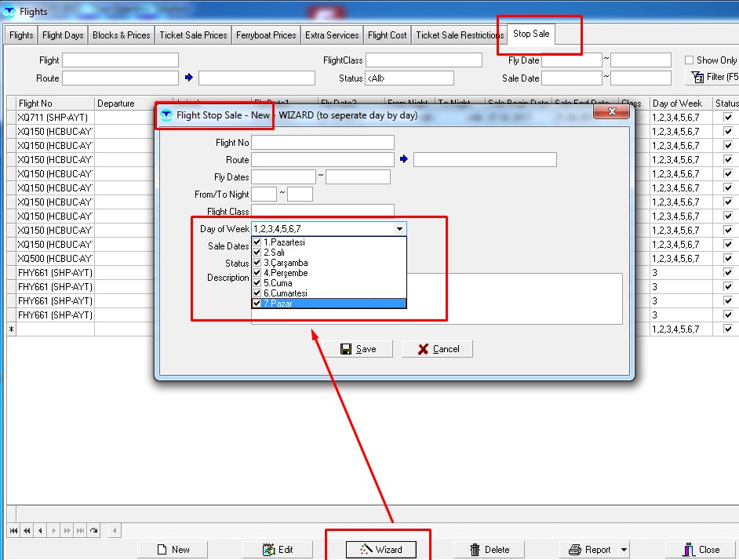
Task: Open the Status <All> filter combo box
Action: (409, 78)
